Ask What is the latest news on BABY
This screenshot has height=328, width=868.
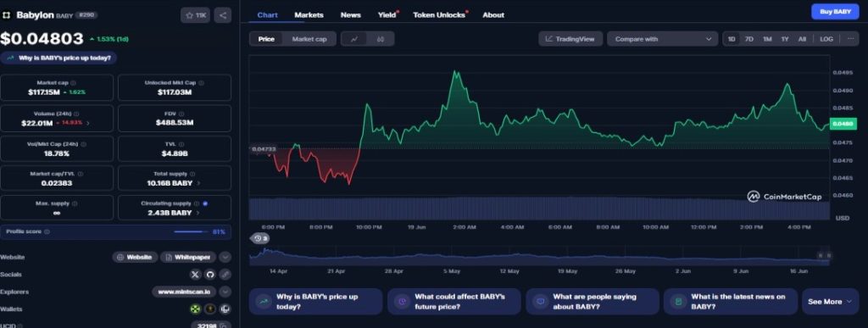pos(731,302)
